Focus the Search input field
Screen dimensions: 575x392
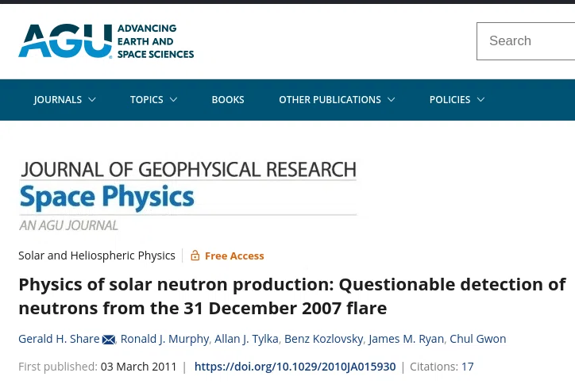(526, 41)
